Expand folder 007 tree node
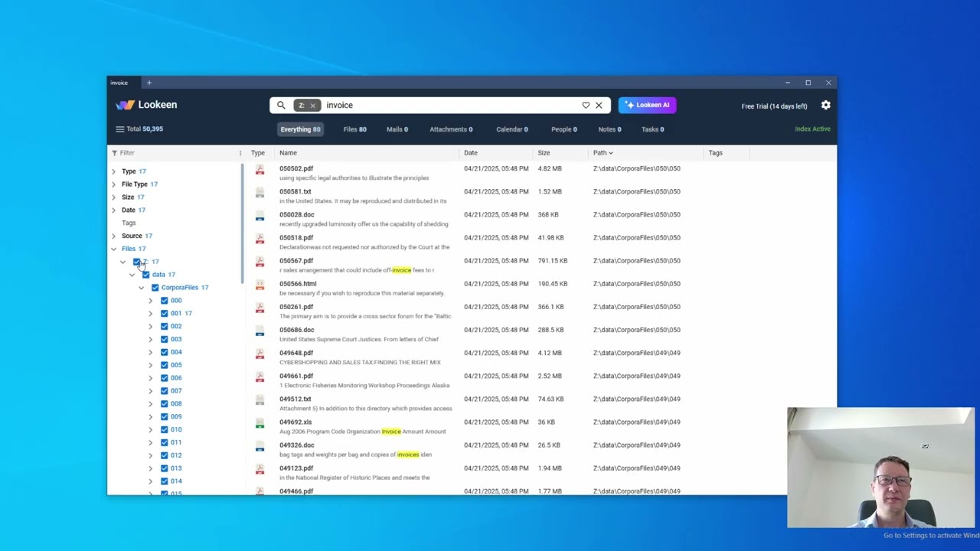 click(x=150, y=391)
